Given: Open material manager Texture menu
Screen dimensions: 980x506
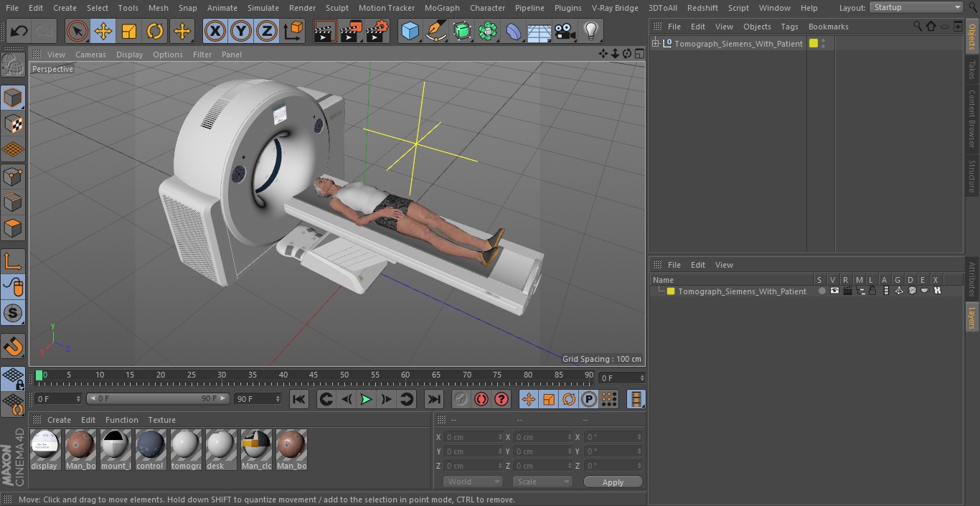Looking at the screenshot, I should [161, 420].
